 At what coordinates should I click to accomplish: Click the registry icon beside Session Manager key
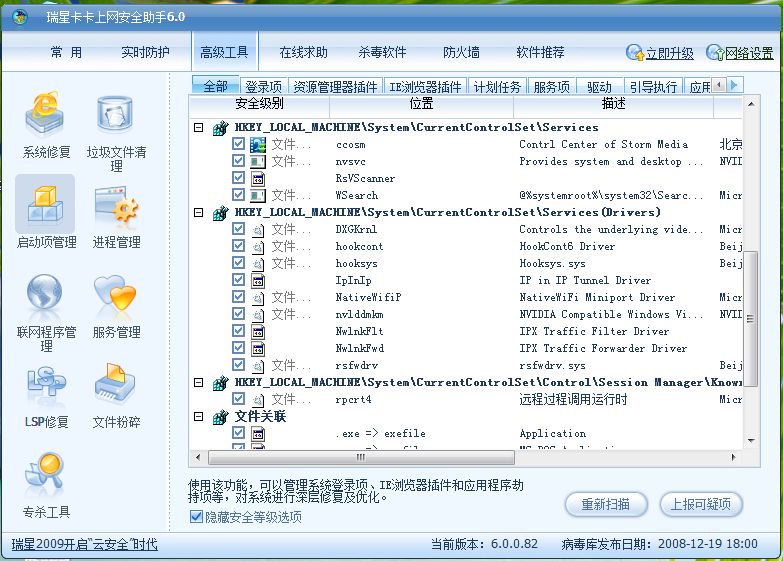[220, 383]
